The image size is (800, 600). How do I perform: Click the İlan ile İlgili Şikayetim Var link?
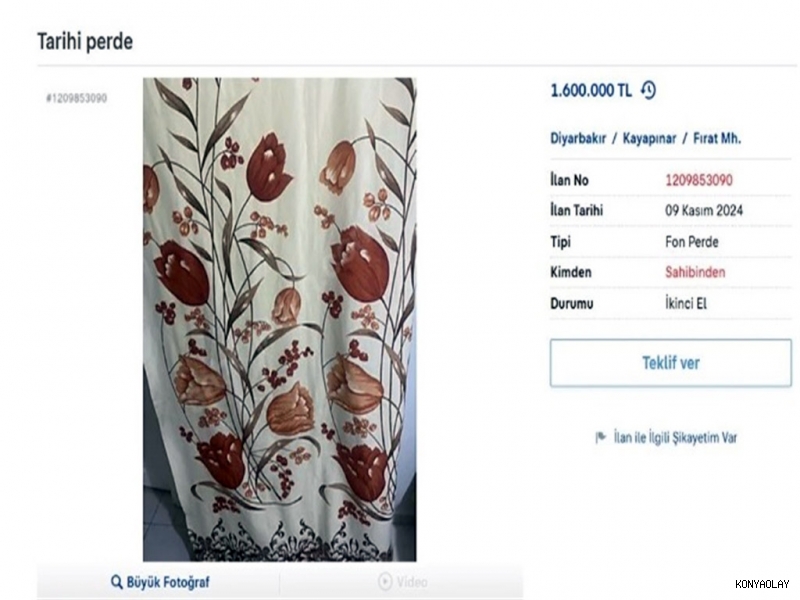(x=675, y=437)
